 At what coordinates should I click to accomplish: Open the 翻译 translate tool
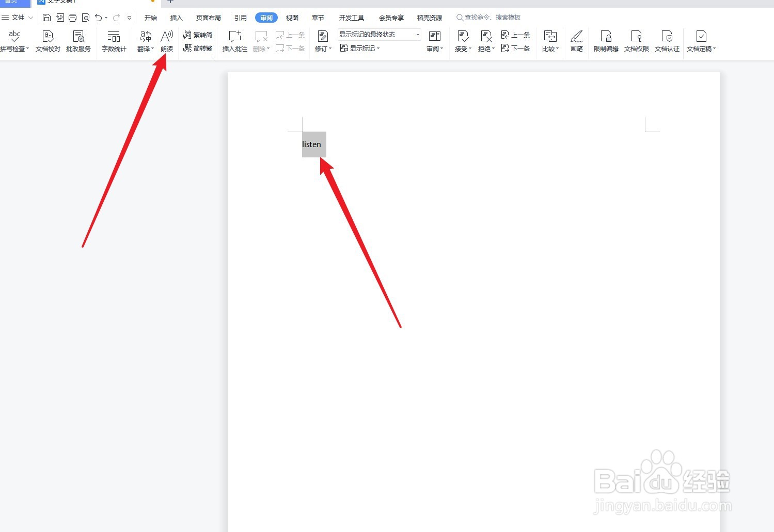146,41
